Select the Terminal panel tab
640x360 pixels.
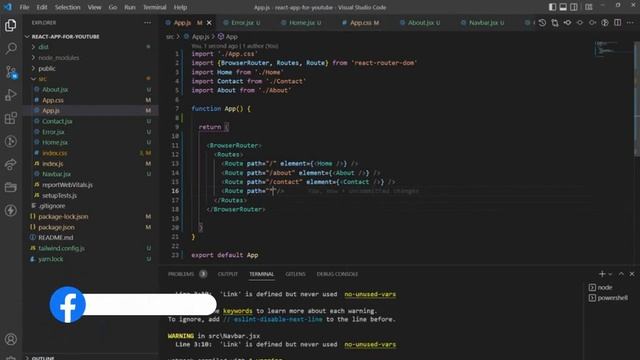point(262,274)
